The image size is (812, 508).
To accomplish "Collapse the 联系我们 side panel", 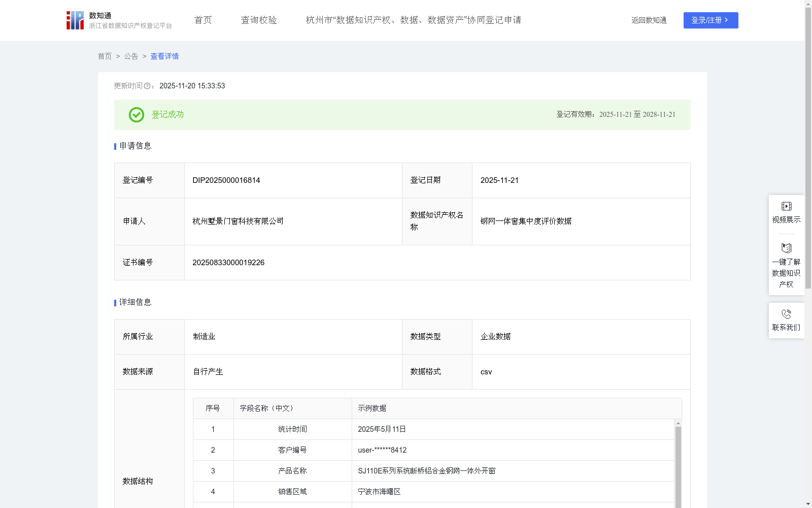I will [786, 321].
